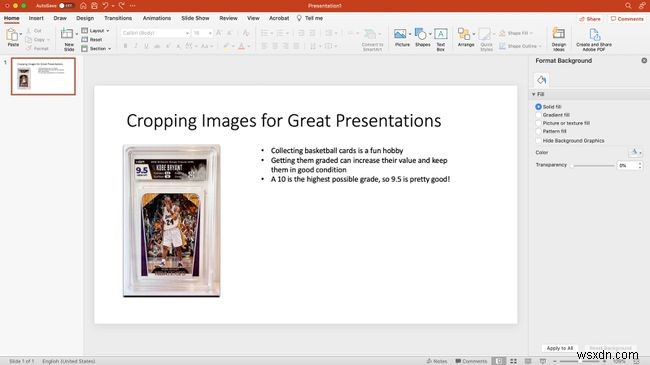Insert a Picture from the ribbon
Viewport: 650px width, 365px height.
[x=400, y=34]
